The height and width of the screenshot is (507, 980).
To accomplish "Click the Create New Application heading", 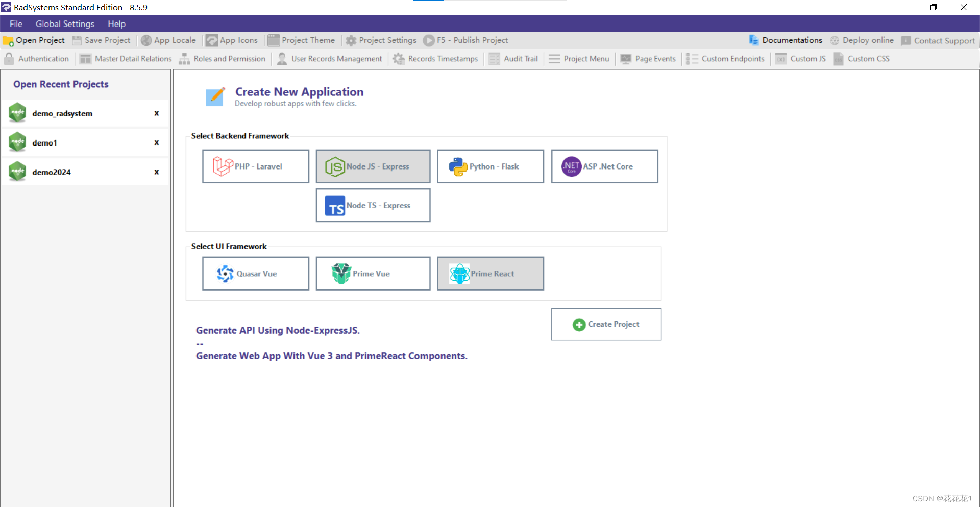I will (299, 92).
